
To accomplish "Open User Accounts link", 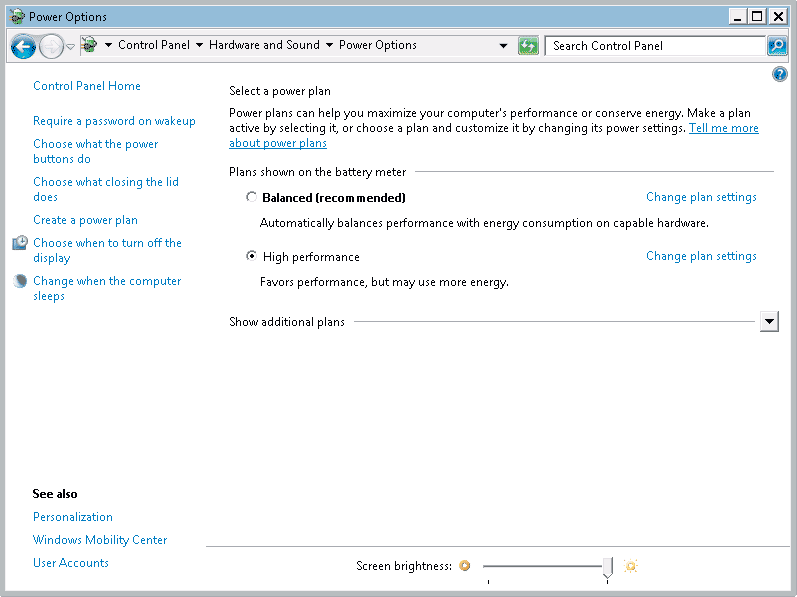I will coord(71,563).
